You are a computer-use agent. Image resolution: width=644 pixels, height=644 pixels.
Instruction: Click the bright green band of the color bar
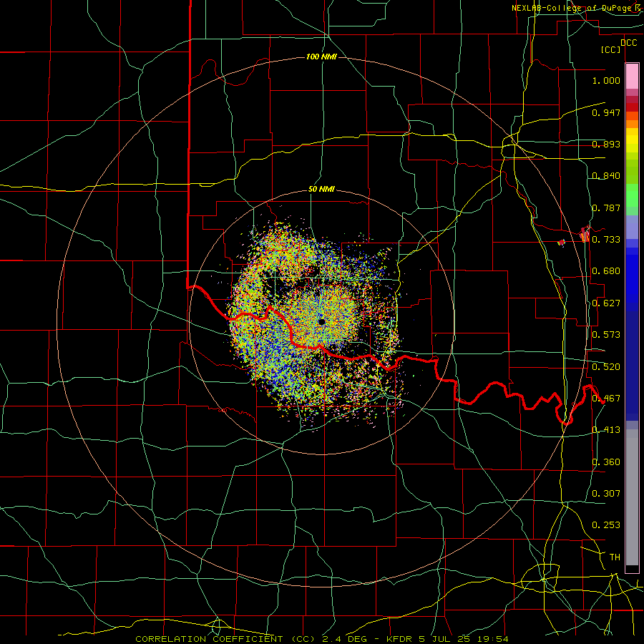coord(632,195)
